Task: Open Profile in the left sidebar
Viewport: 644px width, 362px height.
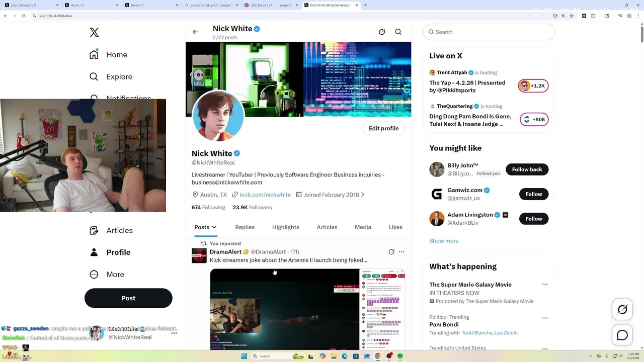Action: coord(110,252)
